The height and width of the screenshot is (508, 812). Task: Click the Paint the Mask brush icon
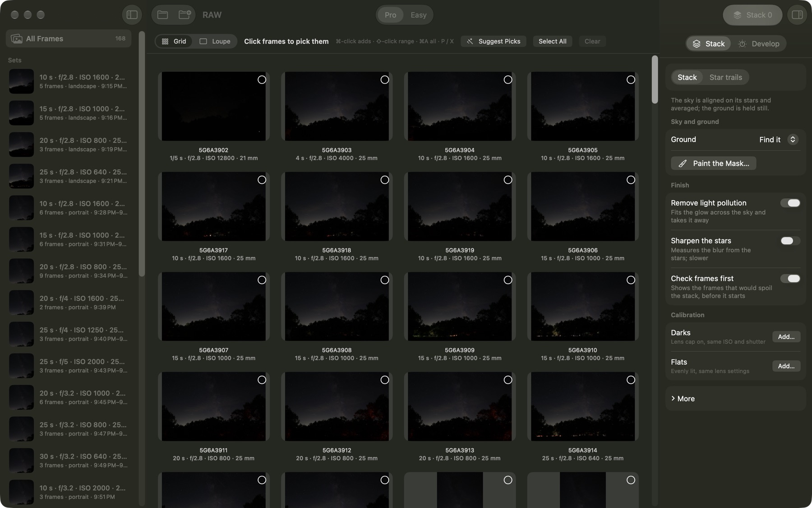pos(683,163)
